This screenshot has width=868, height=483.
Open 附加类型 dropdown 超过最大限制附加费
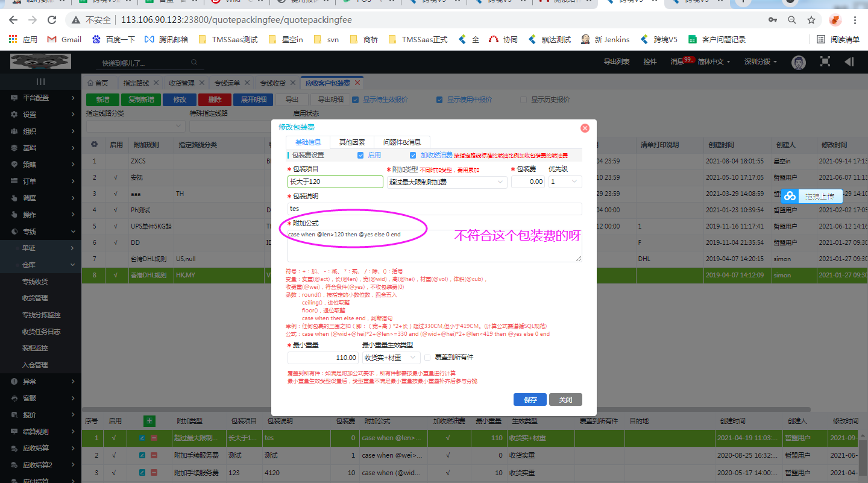(x=447, y=182)
